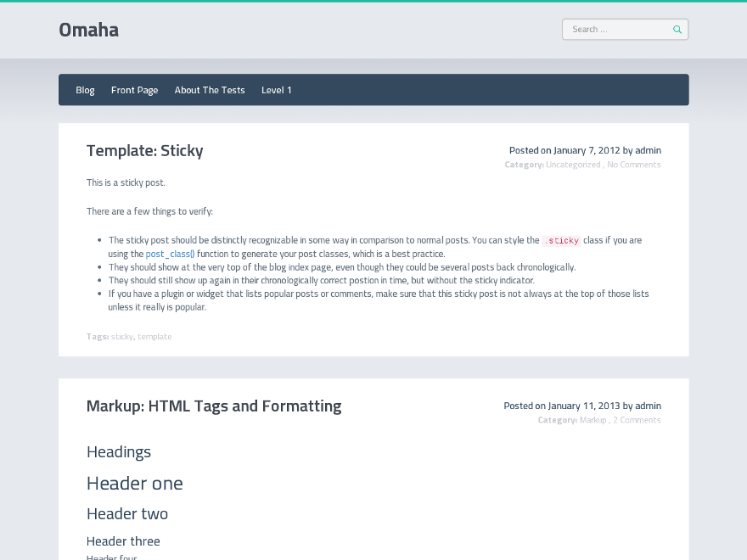747x560 pixels.
Task: Go to Front Page in navigation
Action: tap(134, 90)
